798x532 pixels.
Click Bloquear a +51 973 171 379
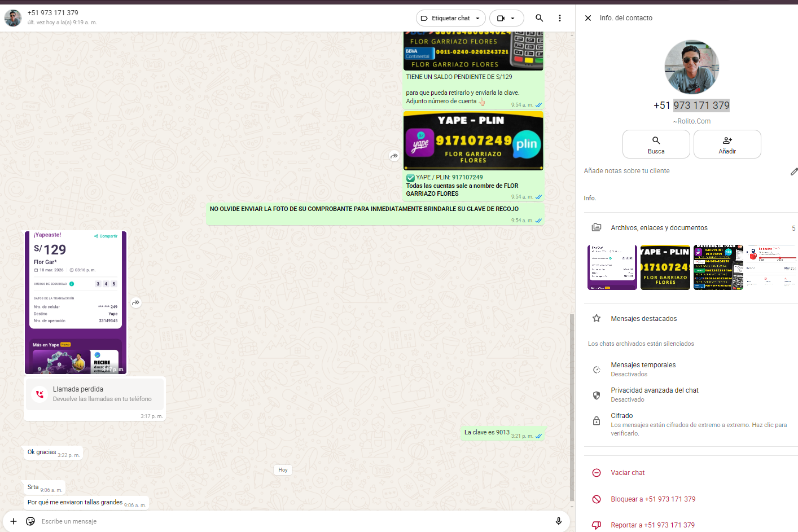tap(652, 499)
